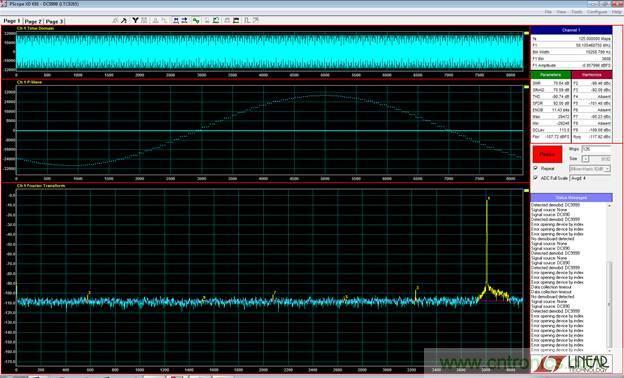Click the yellow marker beside P-Wave plot

(x=526, y=87)
